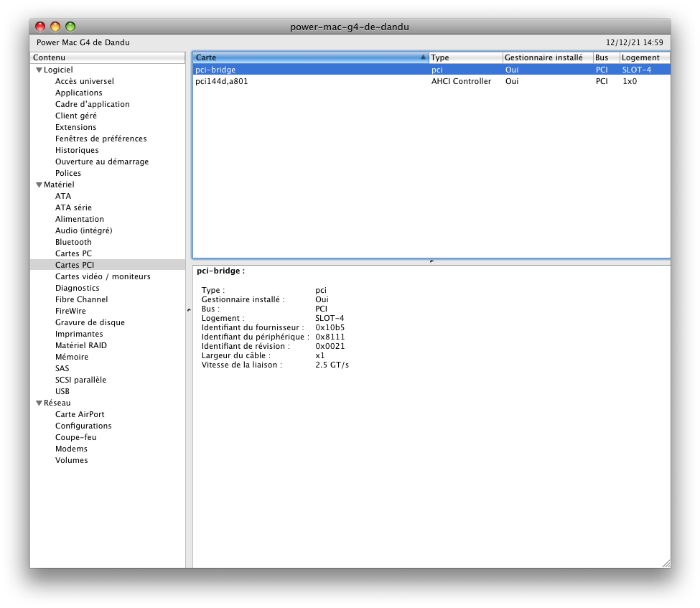This screenshot has height=608, width=700.
Task: Select the pci-bridge row in table
Action: [215, 70]
